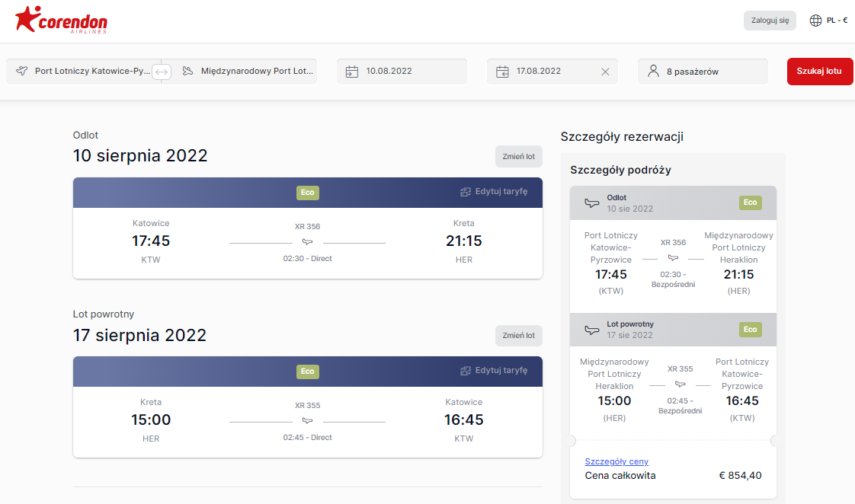Change the 17 sierpnia return flight
The image size is (855, 504).
point(518,336)
